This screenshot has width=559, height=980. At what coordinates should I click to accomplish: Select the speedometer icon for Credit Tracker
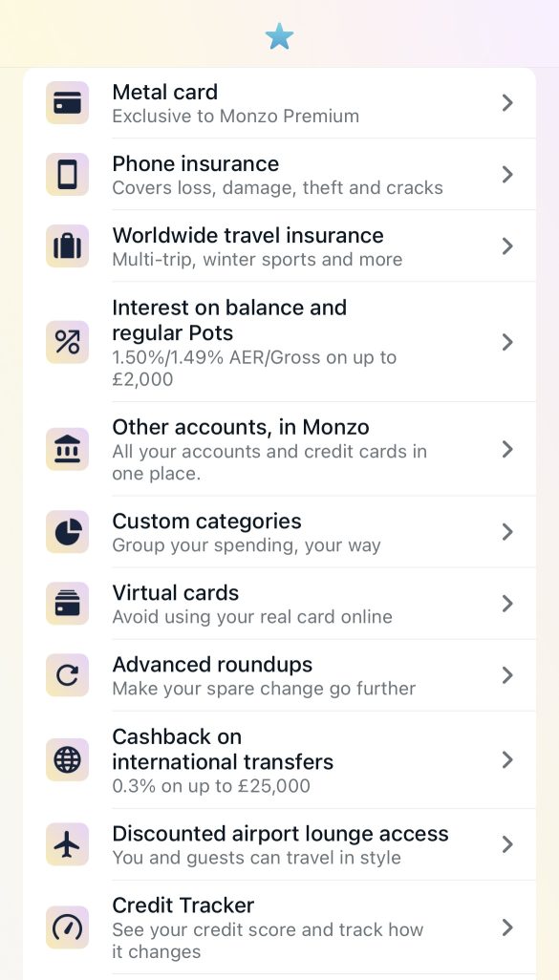[x=67, y=927]
